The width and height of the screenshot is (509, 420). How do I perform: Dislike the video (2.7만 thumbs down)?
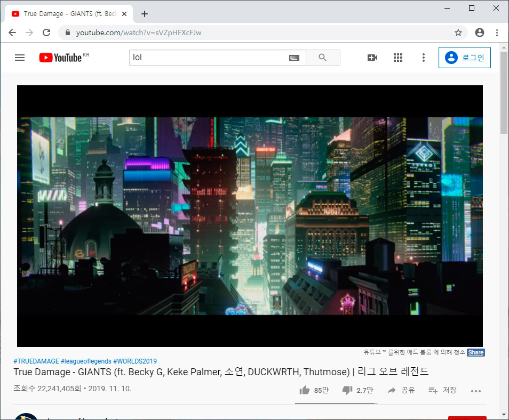point(357,390)
